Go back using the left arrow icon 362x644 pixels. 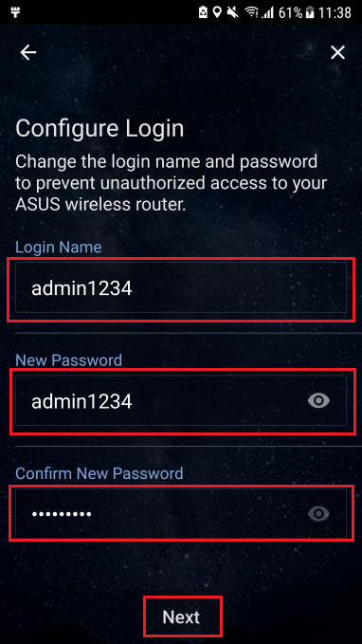point(28,52)
